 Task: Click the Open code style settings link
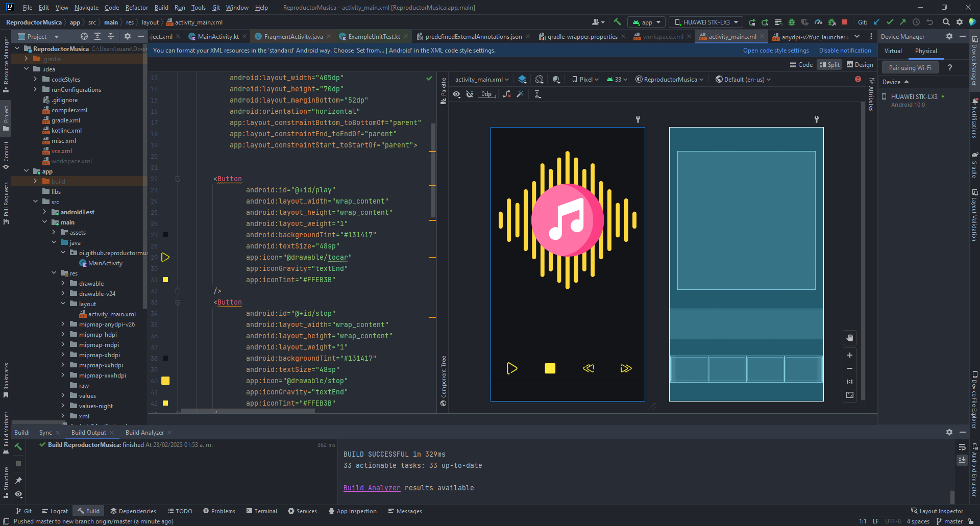pyautogui.click(x=776, y=51)
